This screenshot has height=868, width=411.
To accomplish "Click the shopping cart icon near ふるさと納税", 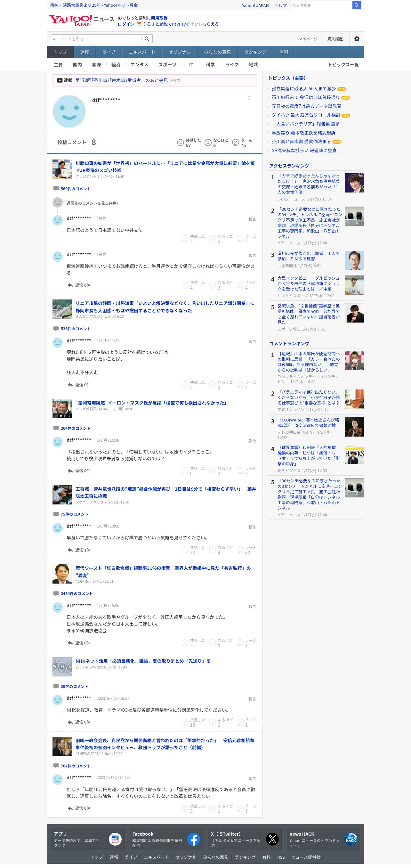I will [x=139, y=24].
